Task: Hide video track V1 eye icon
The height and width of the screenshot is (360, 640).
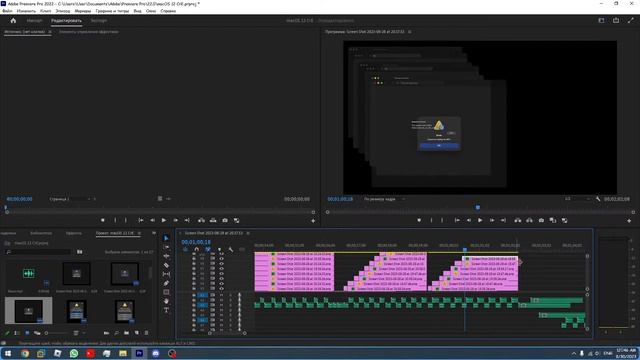Action: [x=222, y=289]
